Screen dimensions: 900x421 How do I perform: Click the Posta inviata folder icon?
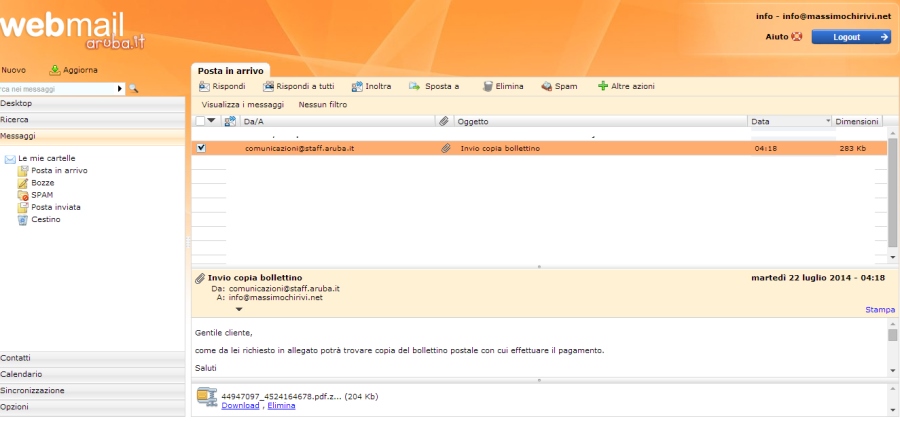[x=22, y=207]
